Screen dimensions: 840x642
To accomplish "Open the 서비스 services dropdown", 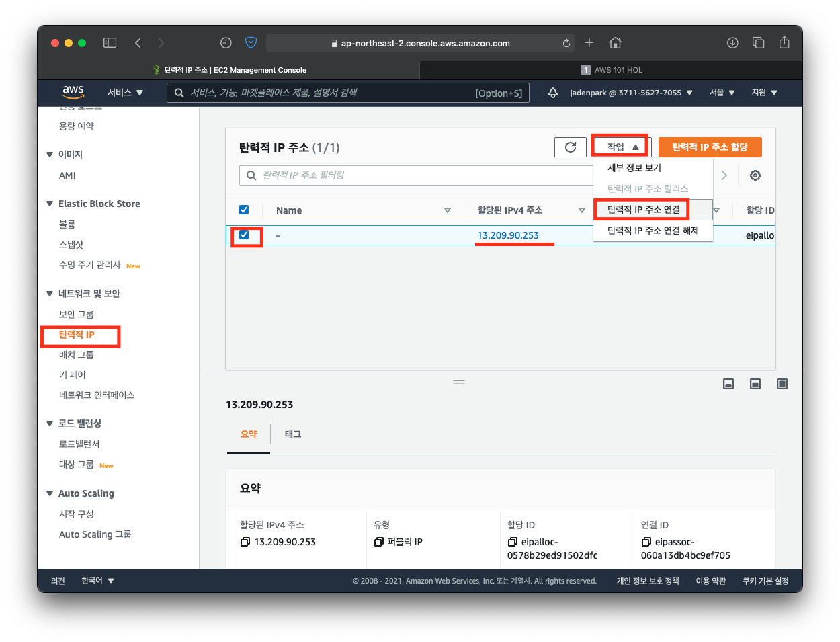I will tap(126, 93).
